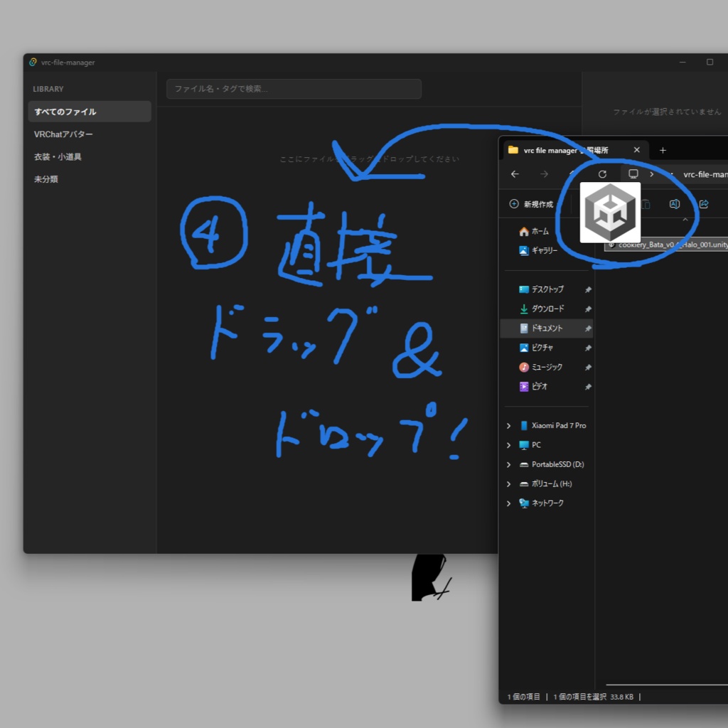The image size is (728, 728).
Task: Open the VRChatアバター category
Action: [63, 134]
